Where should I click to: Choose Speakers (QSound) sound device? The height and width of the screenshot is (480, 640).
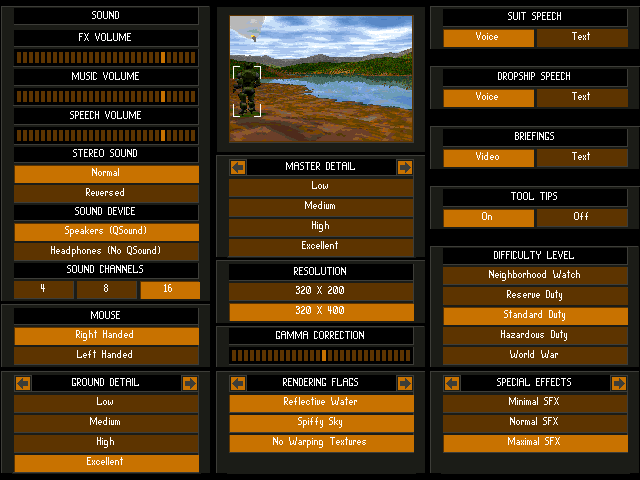(107, 232)
